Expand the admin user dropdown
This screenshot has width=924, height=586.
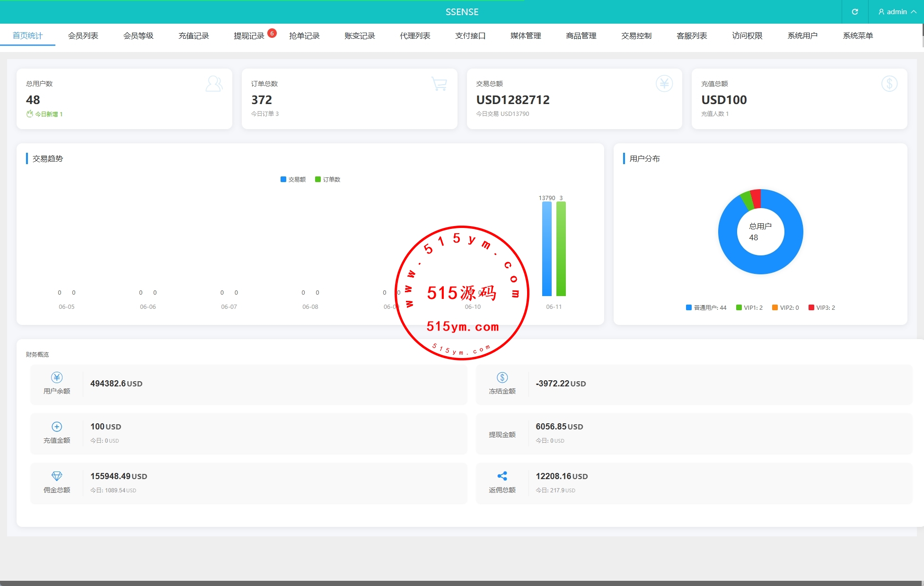click(897, 12)
